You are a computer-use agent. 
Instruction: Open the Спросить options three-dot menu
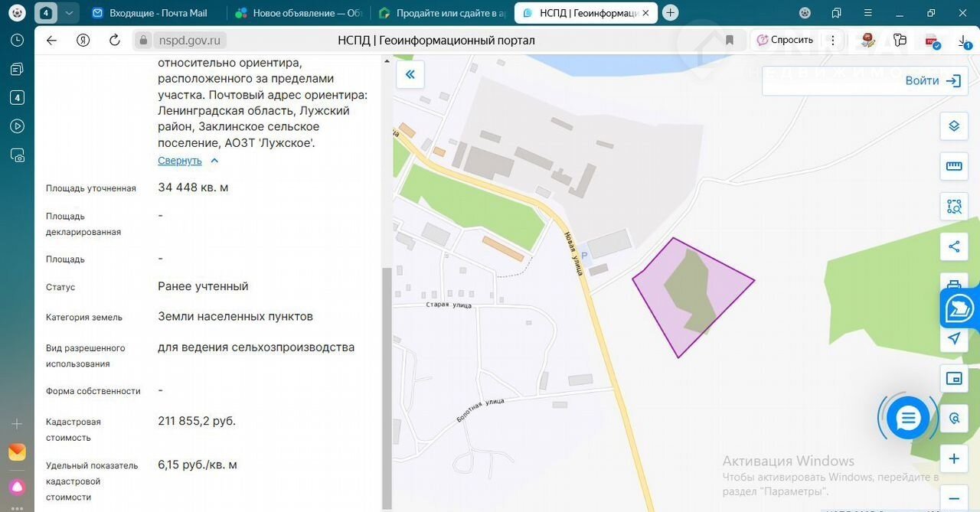point(833,41)
